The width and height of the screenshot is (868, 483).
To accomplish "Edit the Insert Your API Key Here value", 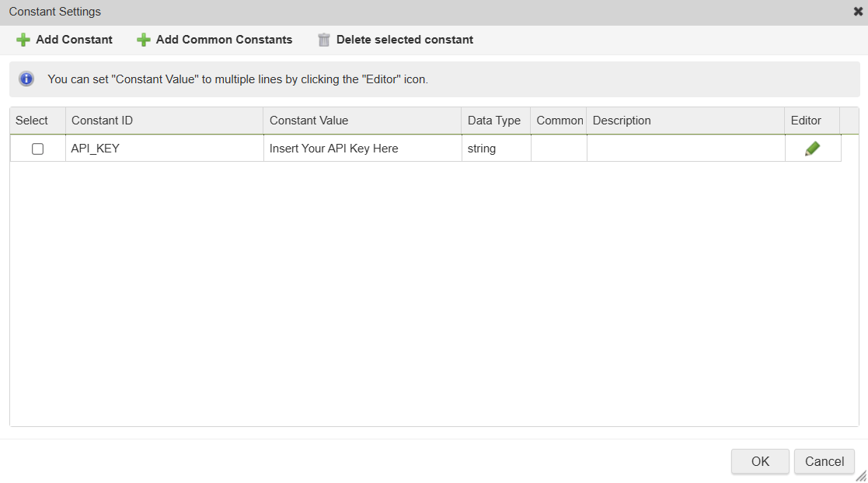I will point(362,149).
